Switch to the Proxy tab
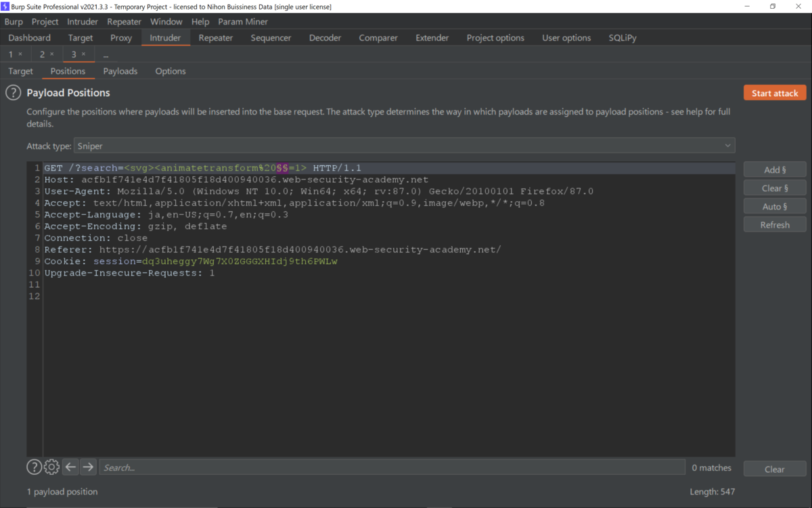The image size is (812, 508). [121, 38]
